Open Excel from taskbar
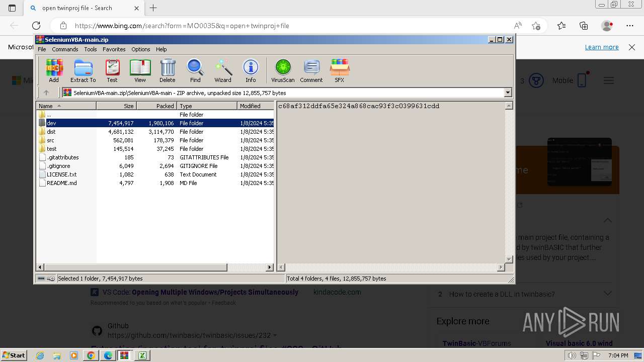This screenshot has height=362, width=644. [x=142, y=355]
